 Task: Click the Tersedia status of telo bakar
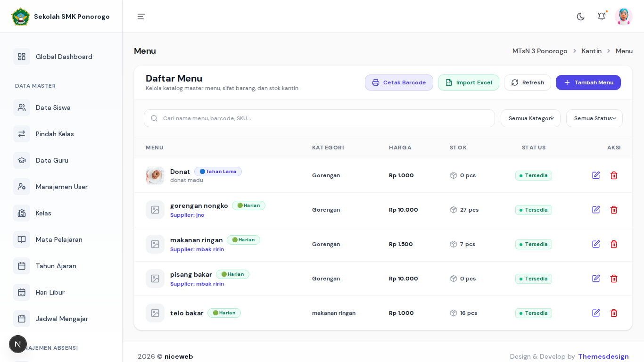(534, 313)
